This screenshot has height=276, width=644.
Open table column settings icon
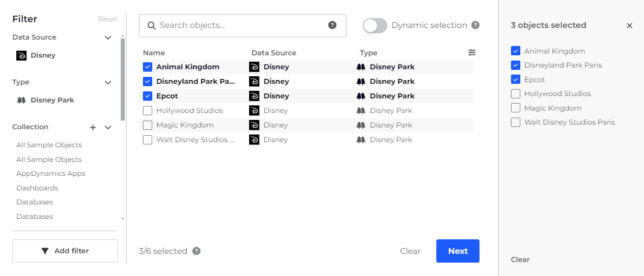coord(472,52)
